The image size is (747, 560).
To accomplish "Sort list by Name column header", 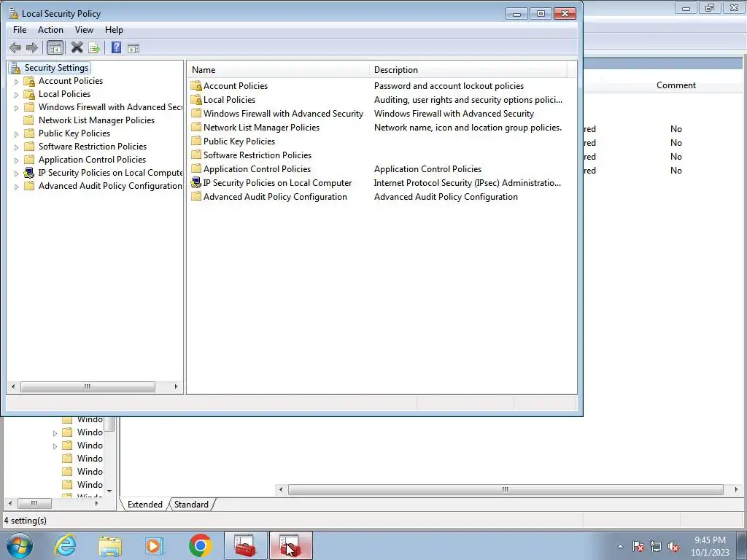I will pyautogui.click(x=278, y=69).
